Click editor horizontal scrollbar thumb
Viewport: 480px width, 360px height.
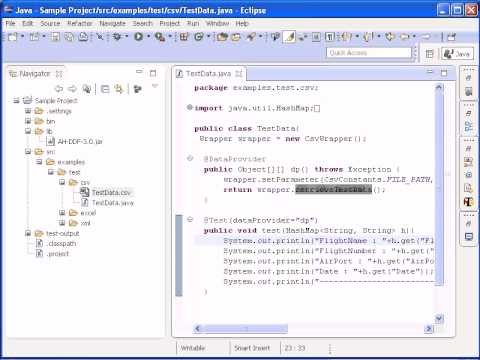246,329
